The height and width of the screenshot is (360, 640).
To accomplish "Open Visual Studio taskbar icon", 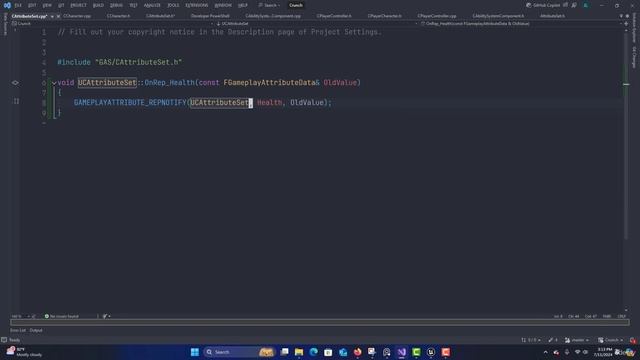I will 402,352.
